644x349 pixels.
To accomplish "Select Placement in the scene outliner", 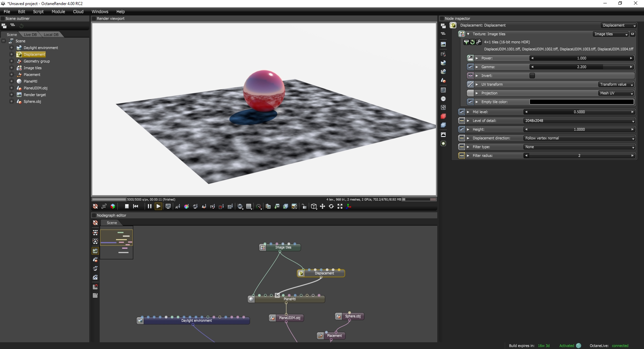I will coord(32,75).
